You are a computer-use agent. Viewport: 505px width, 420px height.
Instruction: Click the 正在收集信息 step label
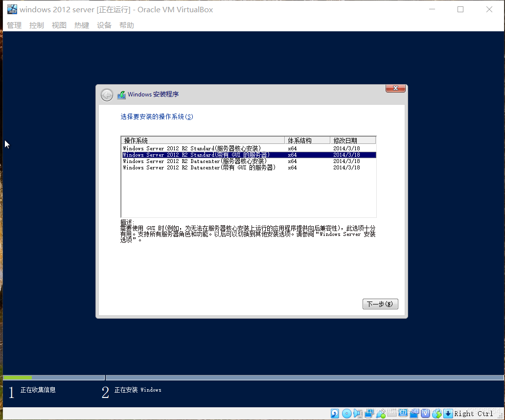tap(38, 390)
